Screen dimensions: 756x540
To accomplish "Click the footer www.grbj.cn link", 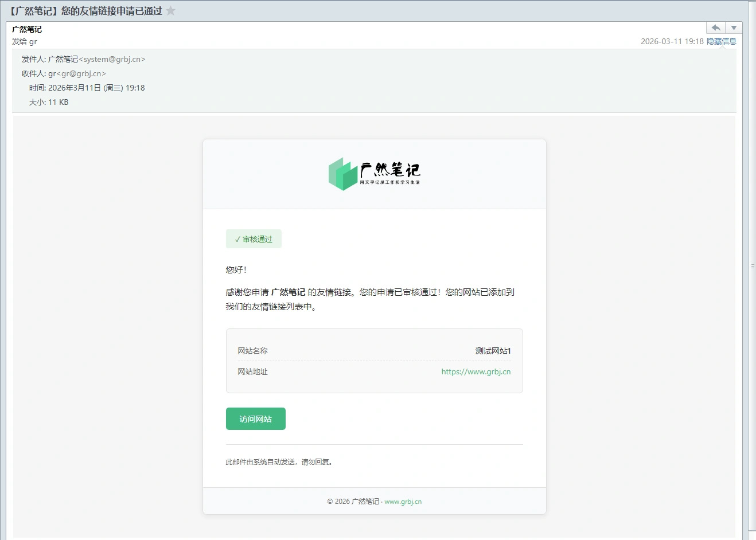I will click(403, 502).
